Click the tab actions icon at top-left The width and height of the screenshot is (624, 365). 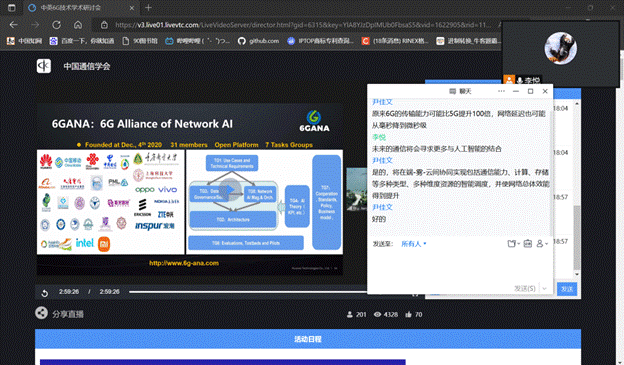coord(12,8)
